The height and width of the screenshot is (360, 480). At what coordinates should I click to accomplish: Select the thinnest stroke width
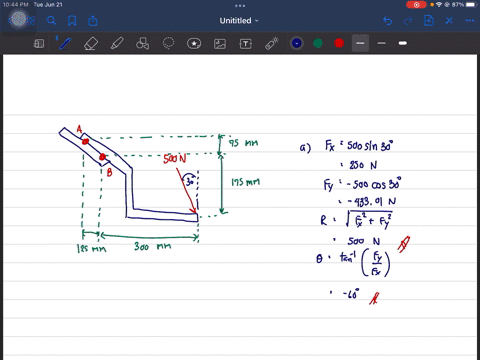click(x=360, y=43)
